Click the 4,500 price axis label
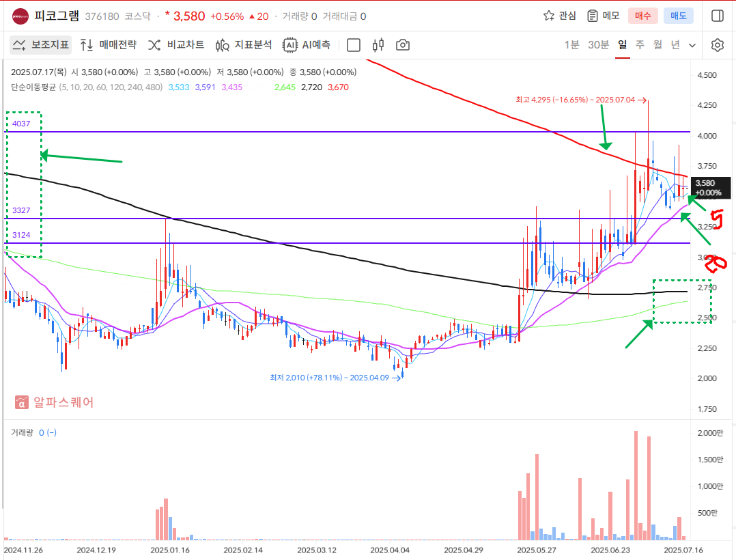The width and height of the screenshot is (736, 560). click(x=707, y=75)
